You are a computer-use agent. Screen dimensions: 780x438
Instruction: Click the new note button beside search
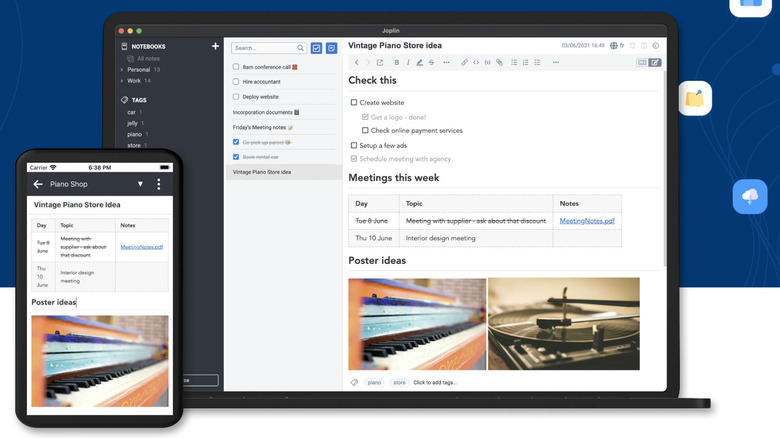(x=331, y=48)
